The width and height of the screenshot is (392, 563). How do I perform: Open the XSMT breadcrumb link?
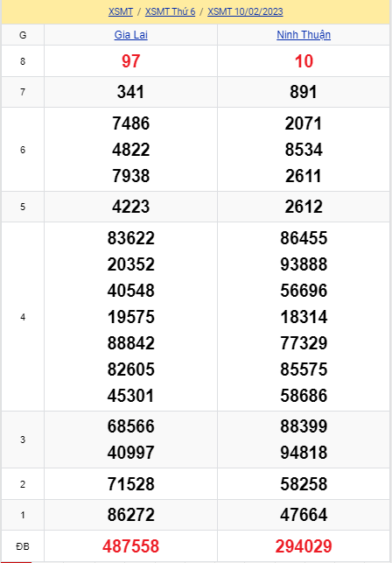click(x=121, y=11)
